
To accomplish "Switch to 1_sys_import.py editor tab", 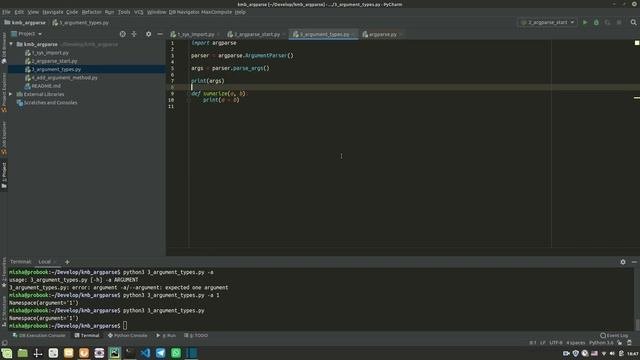I will coord(195,34).
